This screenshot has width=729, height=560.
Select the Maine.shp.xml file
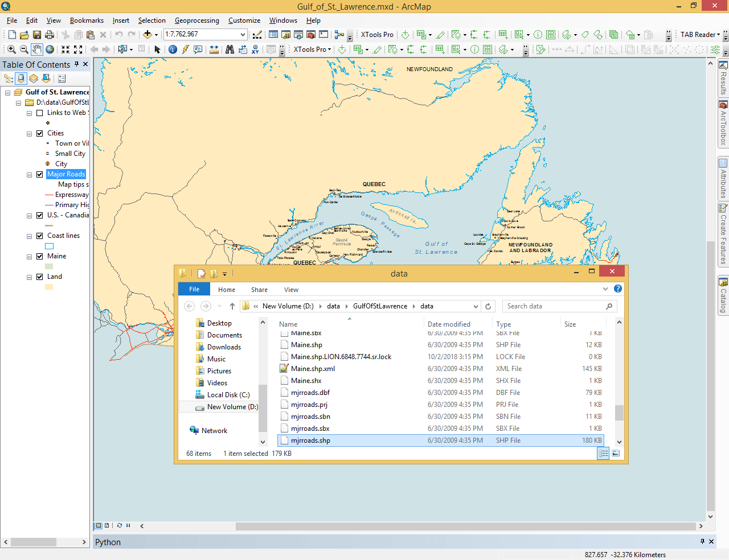coord(313,369)
